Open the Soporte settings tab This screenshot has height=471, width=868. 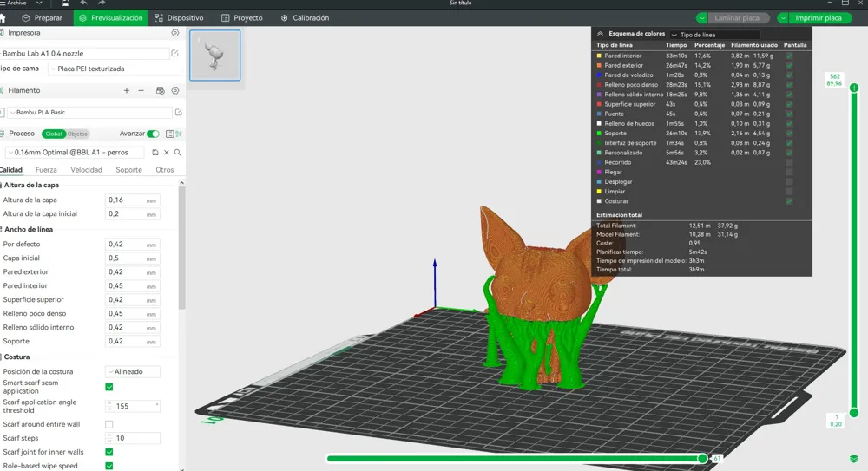[x=129, y=170]
